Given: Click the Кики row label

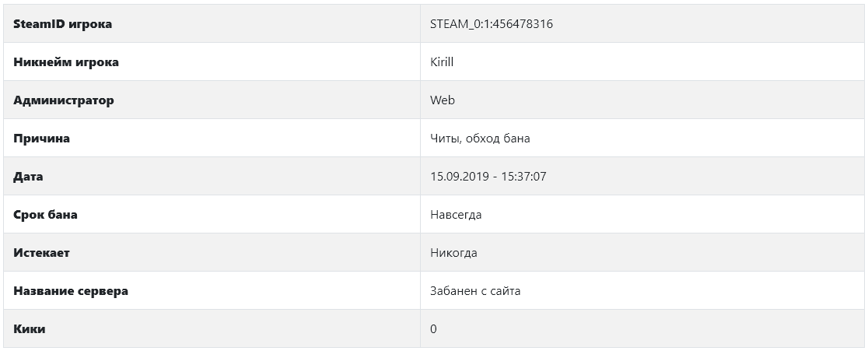Looking at the screenshot, I should (30, 329).
